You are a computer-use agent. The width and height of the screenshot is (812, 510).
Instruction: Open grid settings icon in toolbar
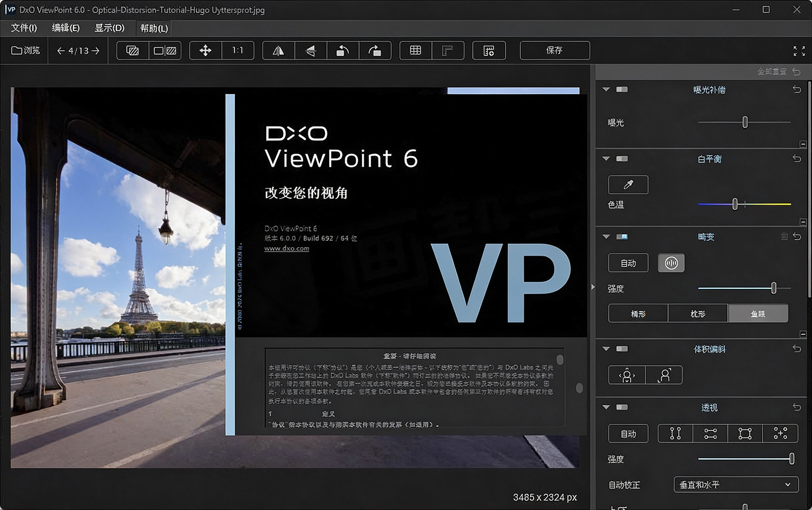click(x=489, y=50)
